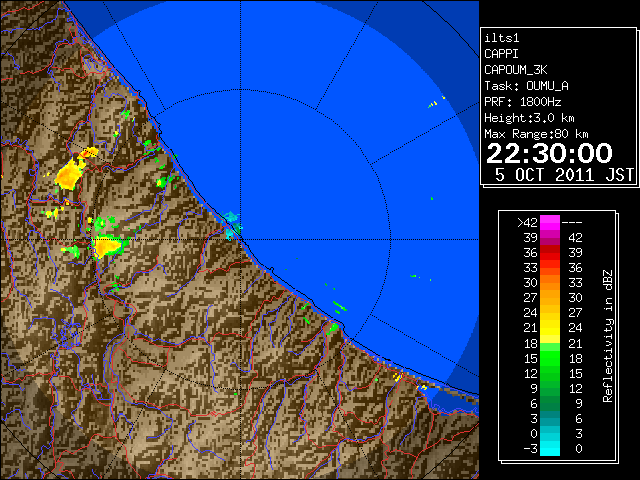Image resolution: width=640 pixels, height=480 pixels.
Task: Select the "CAPPI" product type text
Action: click(x=501, y=54)
